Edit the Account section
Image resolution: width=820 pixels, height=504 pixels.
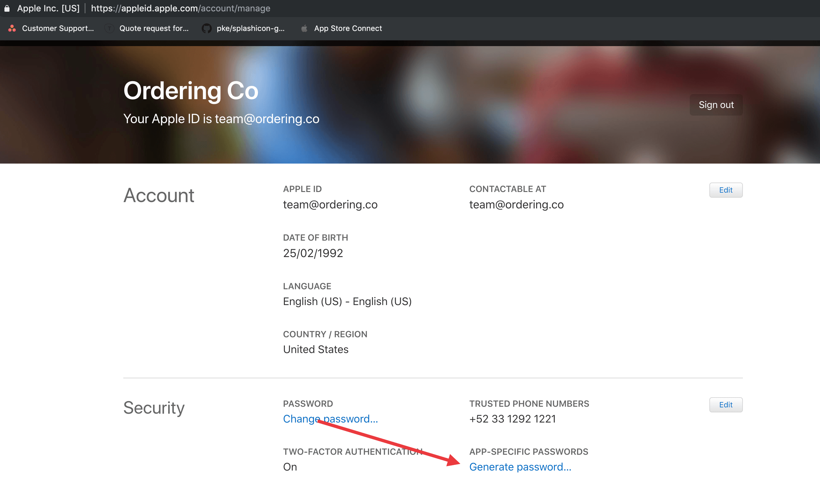(725, 190)
